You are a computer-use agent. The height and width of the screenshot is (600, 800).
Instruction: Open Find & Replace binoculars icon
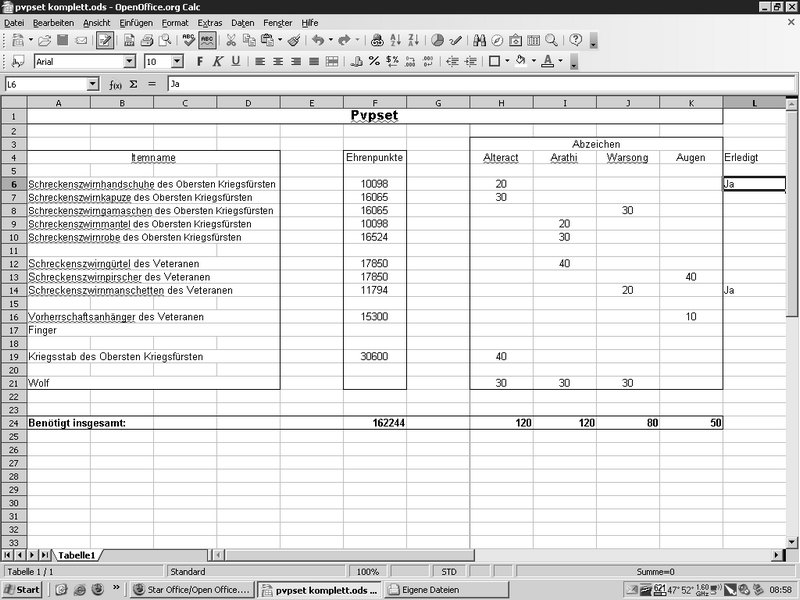479,41
